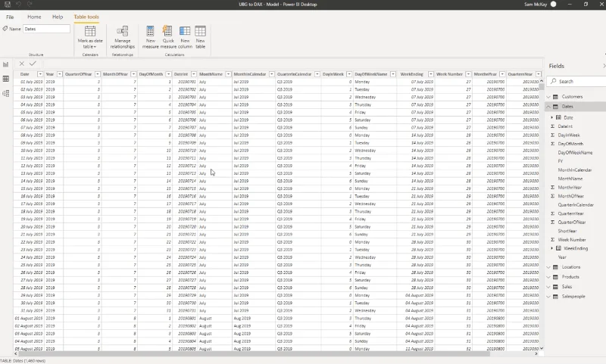Open Quick measure
Viewport: 606px width, 364px height.
click(x=168, y=37)
